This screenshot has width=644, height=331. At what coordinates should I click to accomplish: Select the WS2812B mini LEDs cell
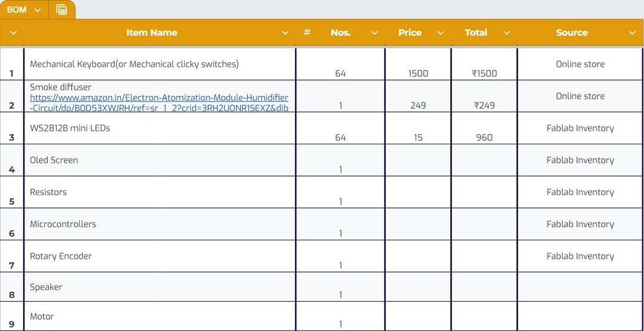[x=160, y=128]
